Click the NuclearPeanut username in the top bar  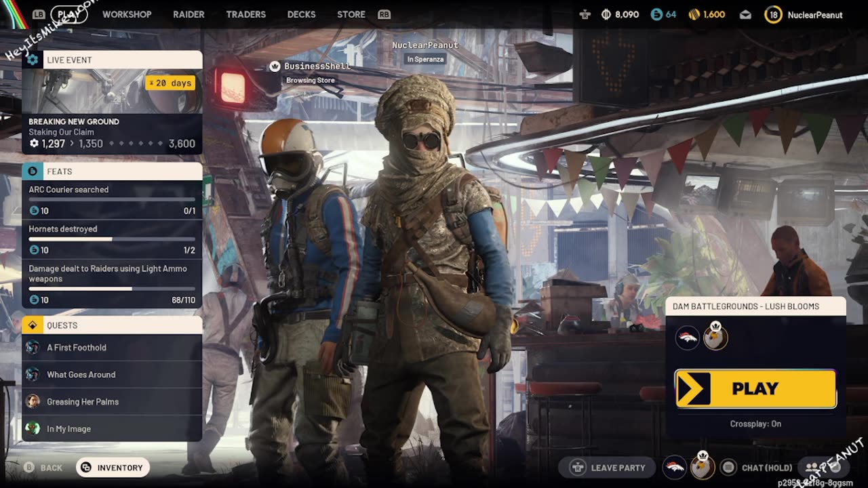coord(815,15)
